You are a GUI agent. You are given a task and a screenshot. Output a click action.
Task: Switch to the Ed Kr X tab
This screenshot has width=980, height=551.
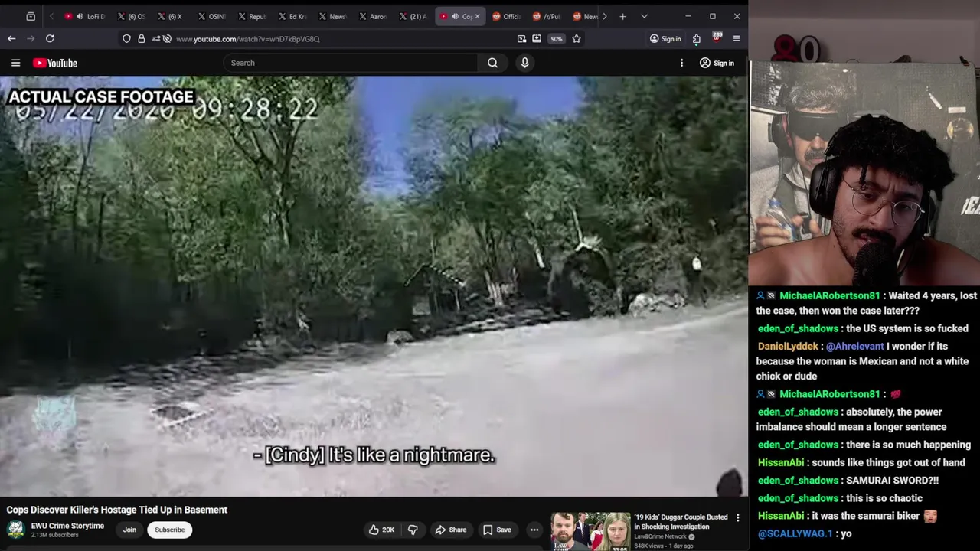click(x=292, y=16)
